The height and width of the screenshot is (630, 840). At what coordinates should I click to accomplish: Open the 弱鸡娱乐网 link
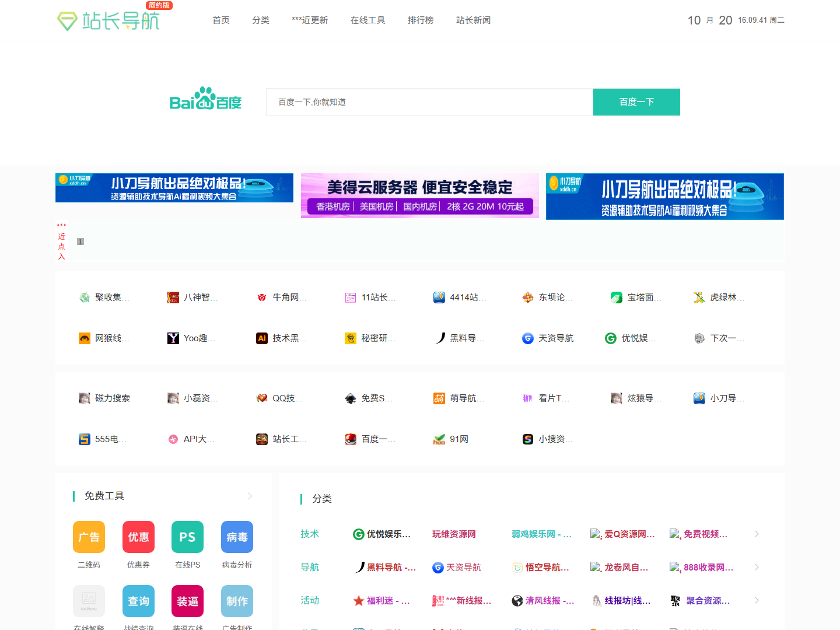click(541, 534)
